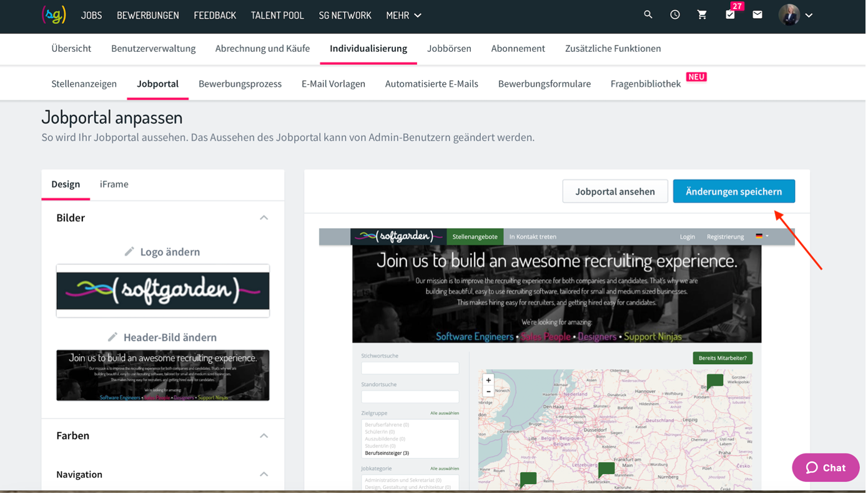Viewport: 868px width, 496px height.
Task: Click Registrierung in the portal preview
Action: pyautogui.click(x=727, y=237)
